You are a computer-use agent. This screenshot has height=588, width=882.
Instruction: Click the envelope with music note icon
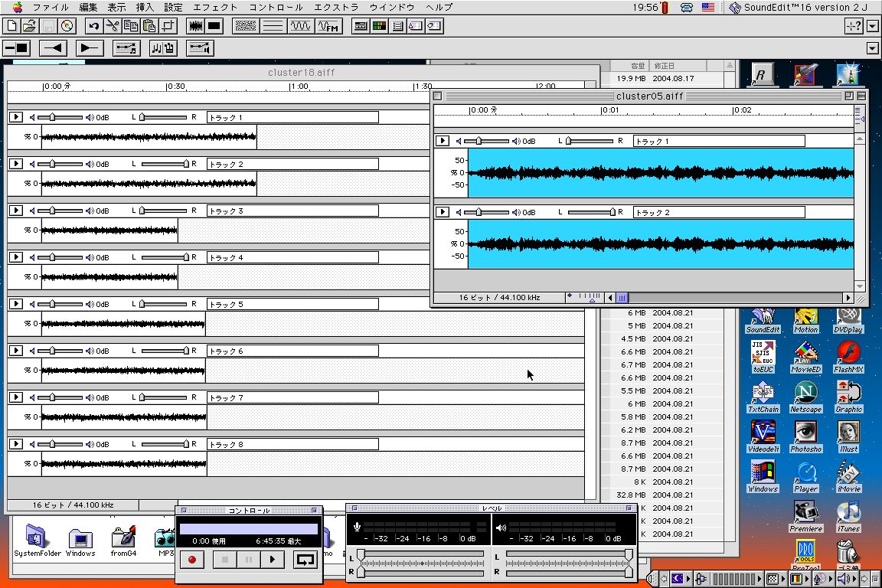tap(126, 48)
